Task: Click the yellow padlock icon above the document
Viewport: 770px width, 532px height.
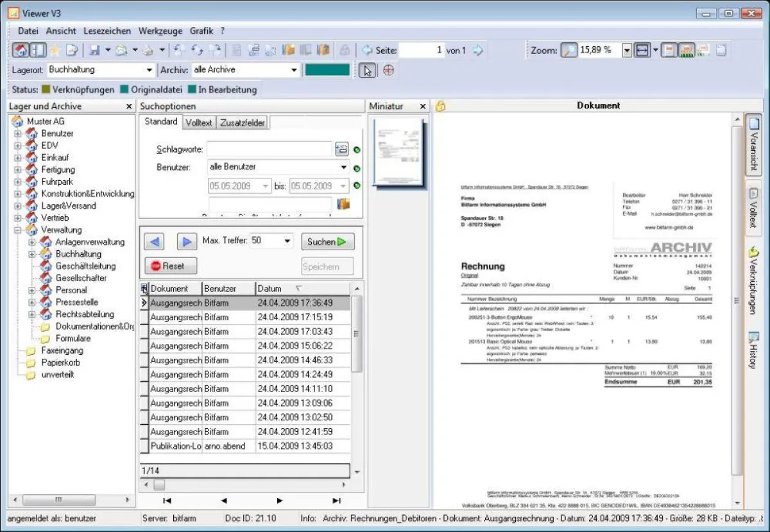Action: (x=440, y=105)
